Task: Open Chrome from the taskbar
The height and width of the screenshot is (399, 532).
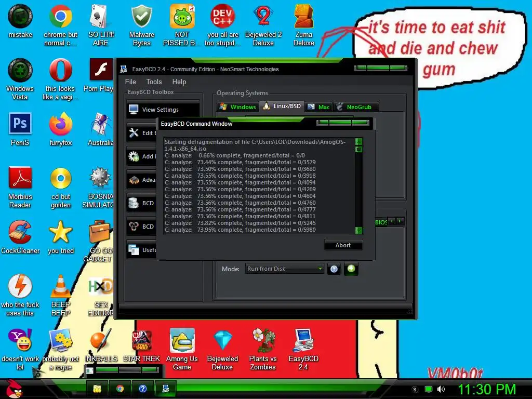Action: coord(120,389)
